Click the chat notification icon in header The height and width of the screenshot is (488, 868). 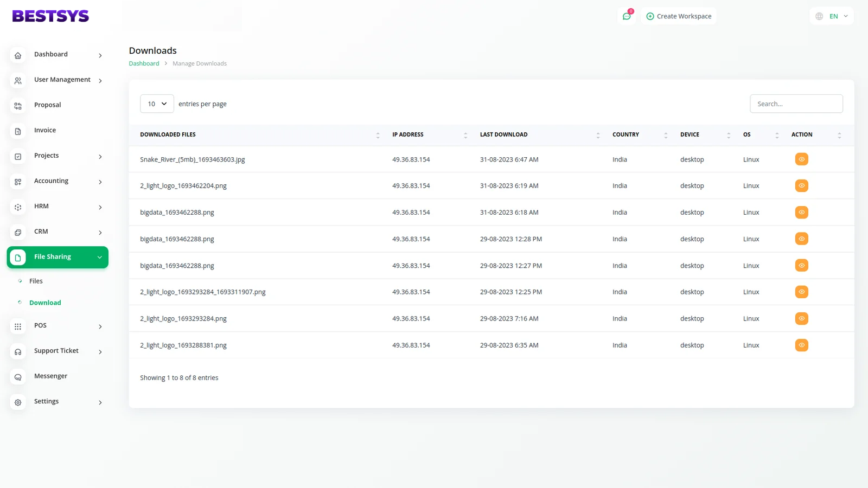[627, 16]
